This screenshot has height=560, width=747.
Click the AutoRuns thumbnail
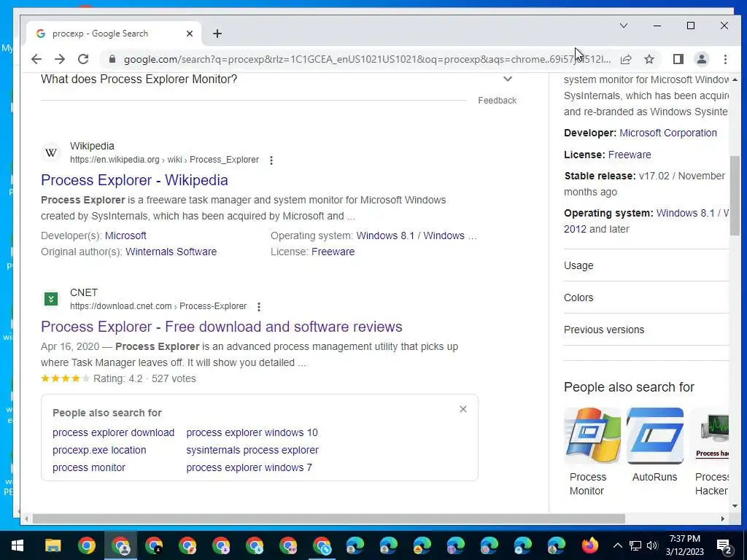655,436
